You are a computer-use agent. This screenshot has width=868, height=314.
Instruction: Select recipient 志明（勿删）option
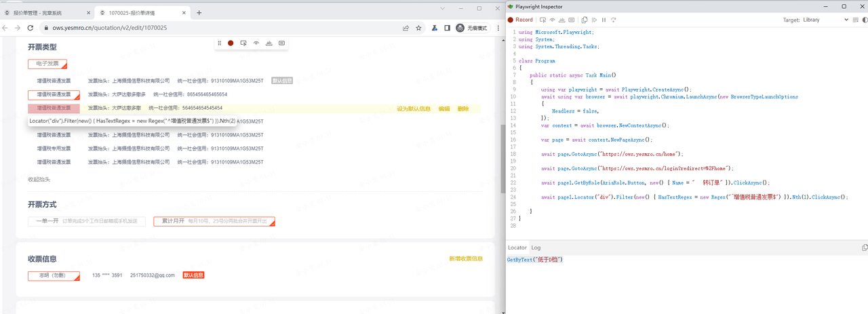pos(54,275)
